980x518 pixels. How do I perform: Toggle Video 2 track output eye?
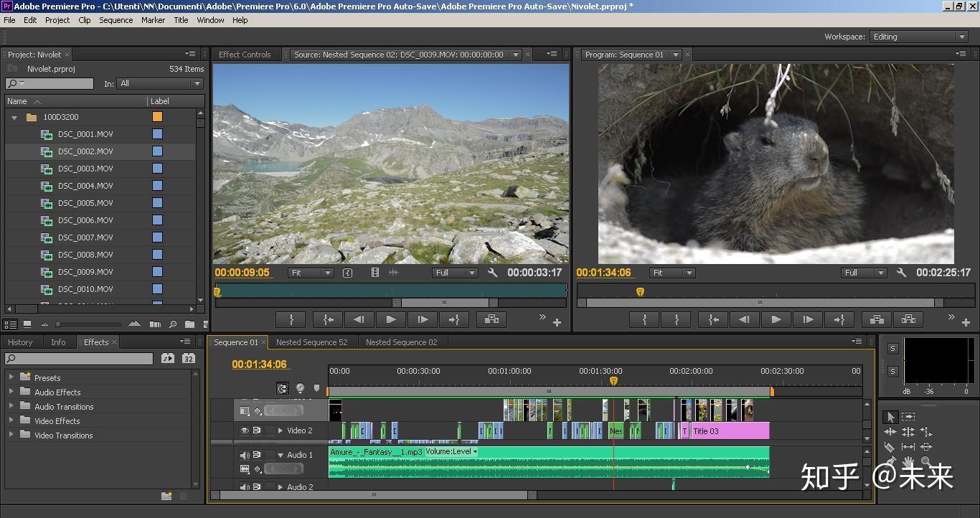(245, 430)
